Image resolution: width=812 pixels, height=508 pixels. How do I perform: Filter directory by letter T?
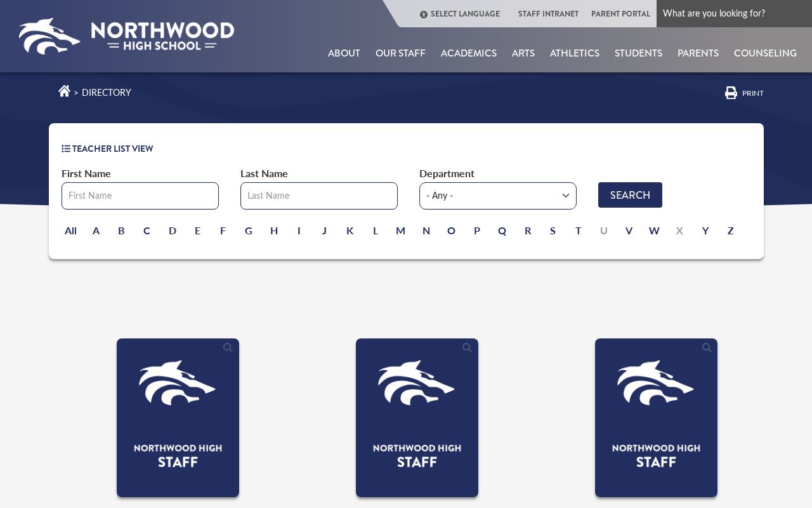click(578, 231)
